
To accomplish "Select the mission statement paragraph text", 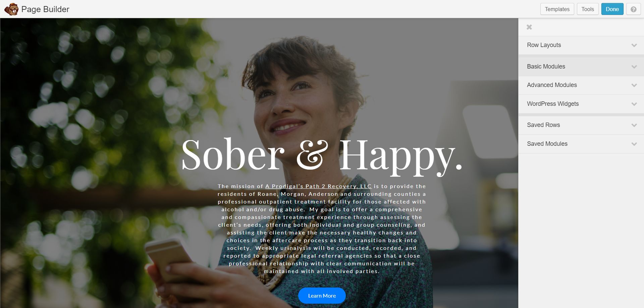I will tap(322, 229).
